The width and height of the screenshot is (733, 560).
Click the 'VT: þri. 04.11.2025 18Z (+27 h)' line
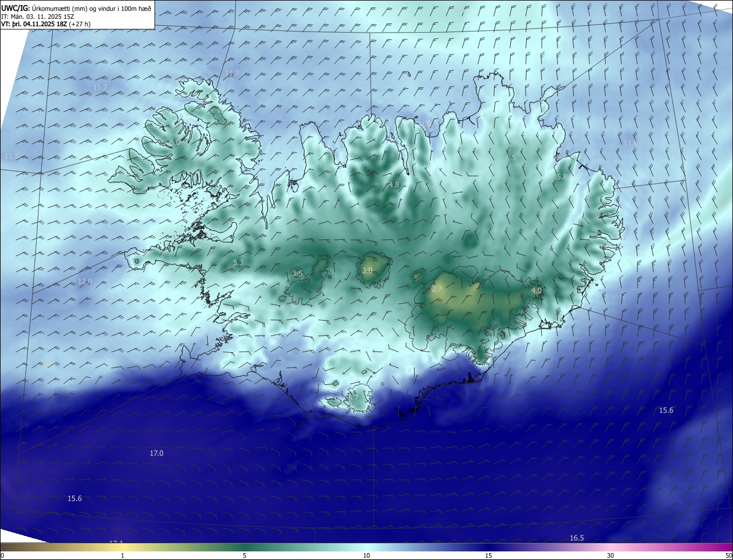pos(46,24)
